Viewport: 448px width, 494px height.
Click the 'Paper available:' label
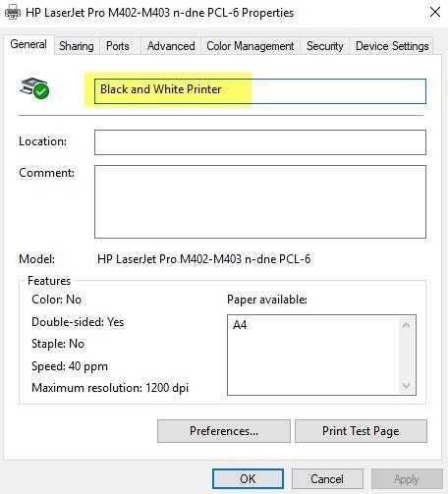(267, 300)
